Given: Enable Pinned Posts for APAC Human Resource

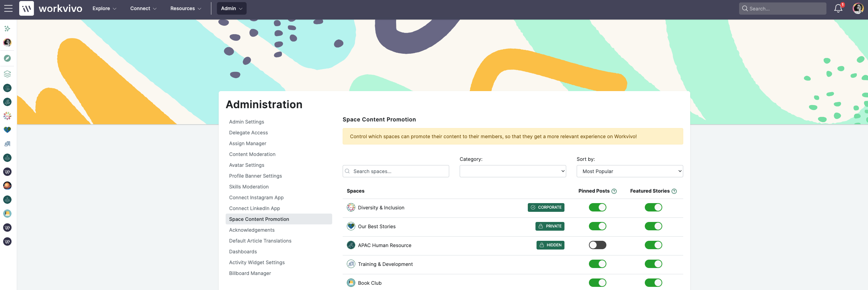Looking at the screenshot, I should click(597, 245).
